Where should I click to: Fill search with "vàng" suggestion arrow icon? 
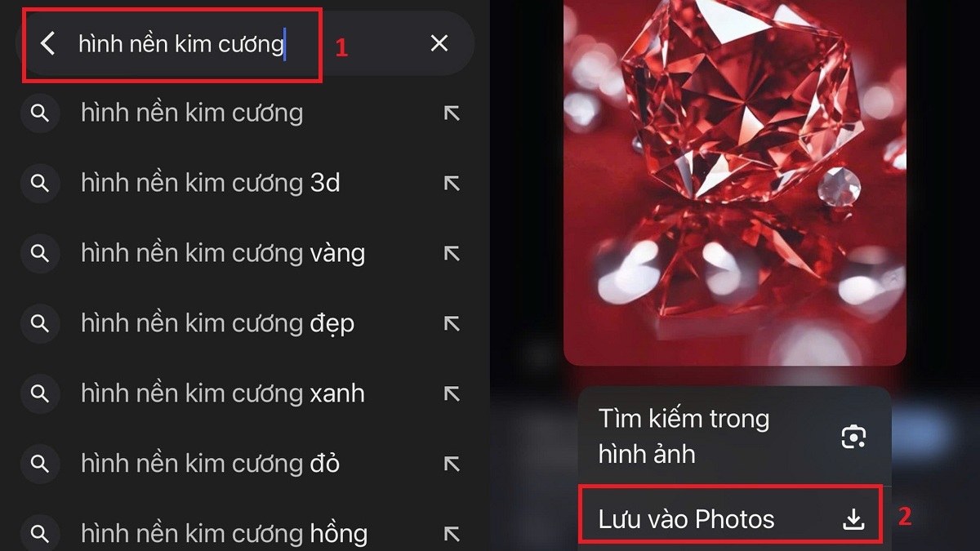[452, 253]
